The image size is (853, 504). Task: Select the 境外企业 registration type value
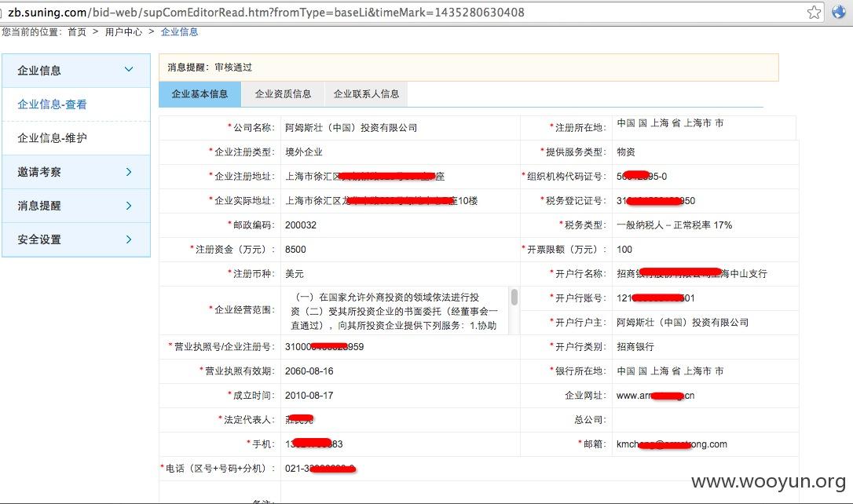[x=304, y=152]
